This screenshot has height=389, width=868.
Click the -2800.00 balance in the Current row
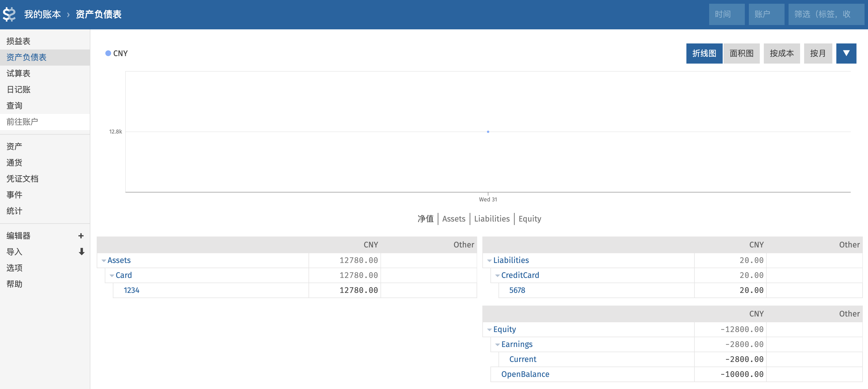pyautogui.click(x=744, y=359)
